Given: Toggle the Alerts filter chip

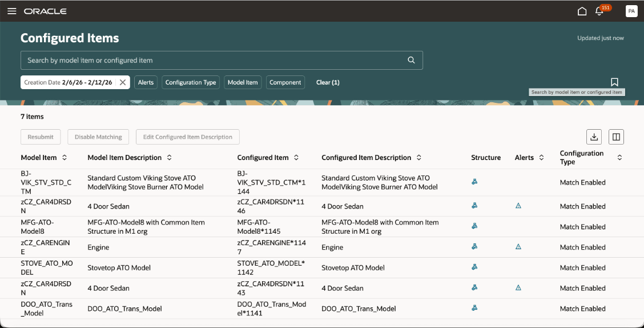Looking at the screenshot, I should [x=146, y=82].
